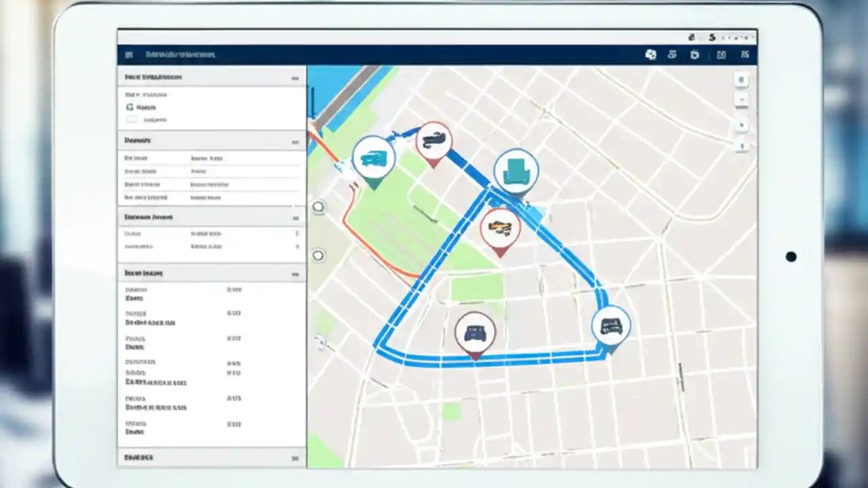Toggle the lower circle control on map's left edge
This screenshot has width=868, height=488.
[317, 256]
